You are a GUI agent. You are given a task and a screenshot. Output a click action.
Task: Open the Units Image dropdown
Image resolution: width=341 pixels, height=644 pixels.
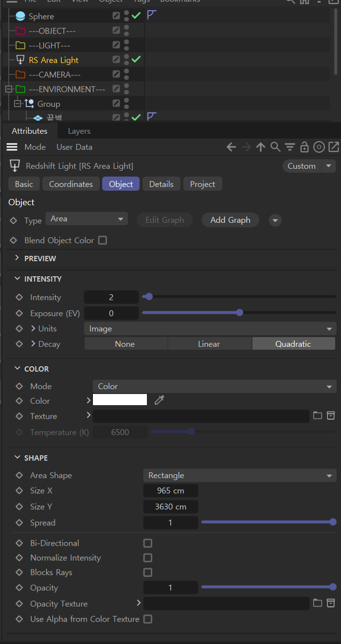tap(210, 329)
